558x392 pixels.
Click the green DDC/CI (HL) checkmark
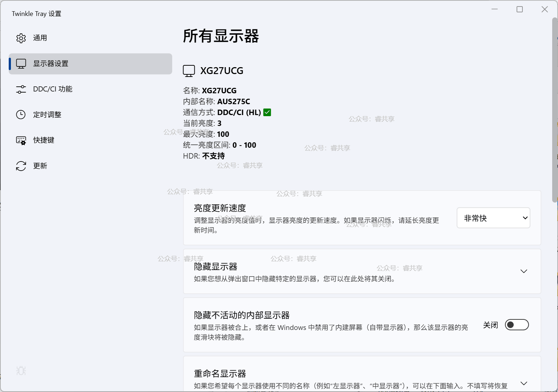point(267,113)
